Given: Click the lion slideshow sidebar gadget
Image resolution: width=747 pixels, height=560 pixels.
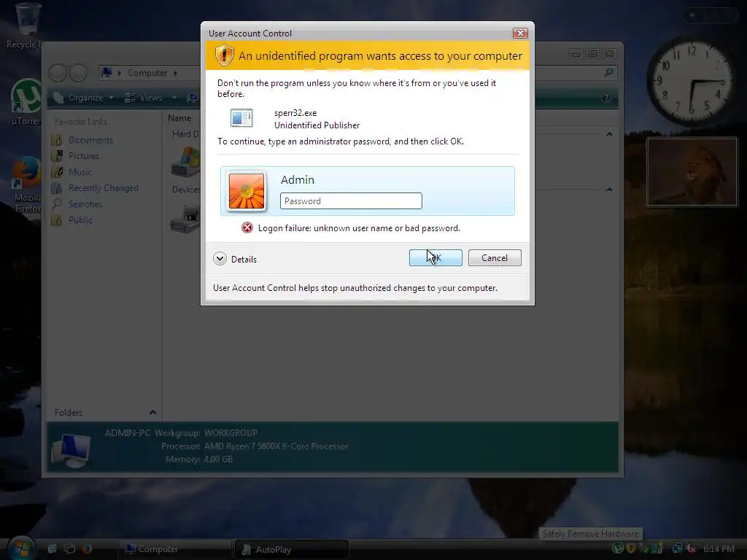Looking at the screenshot, I should [692, 172].
